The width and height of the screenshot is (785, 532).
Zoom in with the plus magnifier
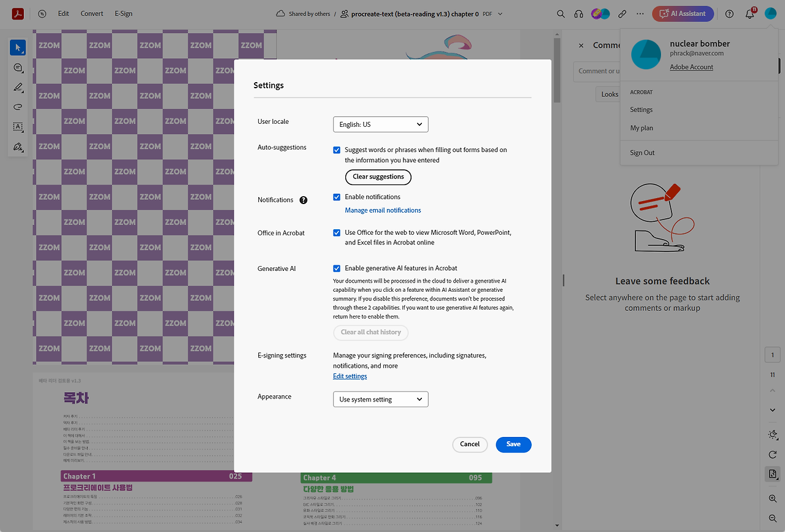[773, 499]
